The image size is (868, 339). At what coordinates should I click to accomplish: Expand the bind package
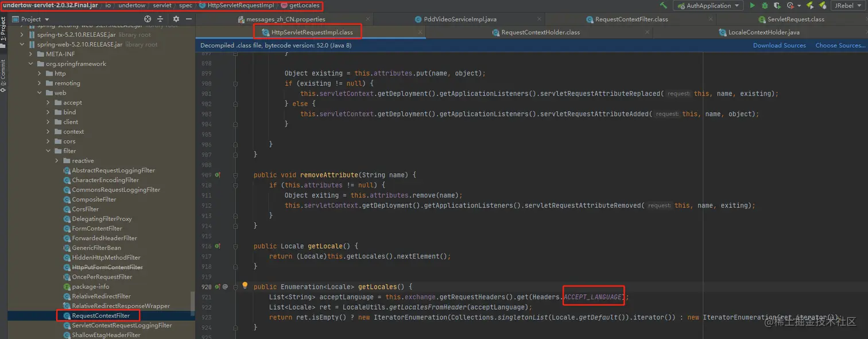pos(49,112)
